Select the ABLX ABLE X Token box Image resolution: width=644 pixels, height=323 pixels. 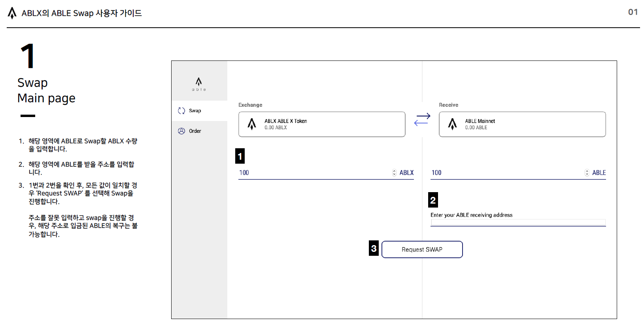[x=321, y=124]
